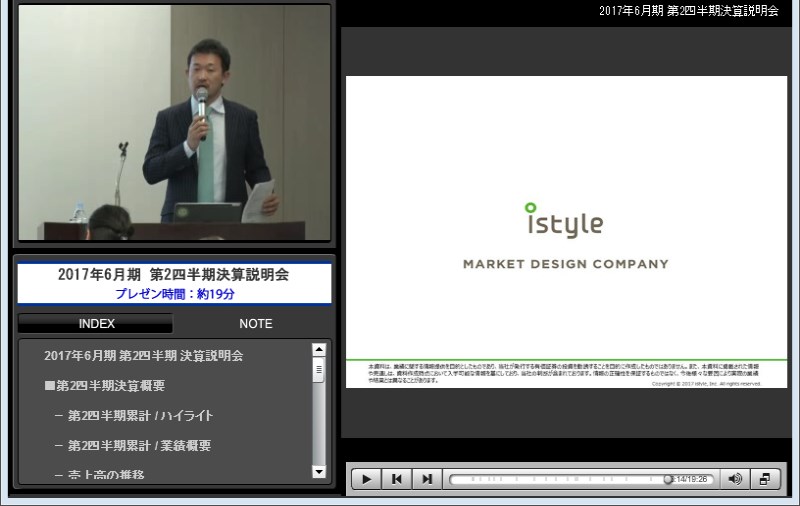Jump to the previous slide chapter

click(396, 479)
